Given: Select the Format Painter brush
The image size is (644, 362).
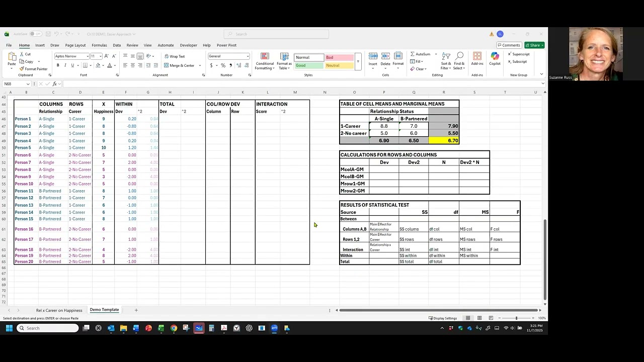Looking at the screenshot, I should (x=22, y=69).
